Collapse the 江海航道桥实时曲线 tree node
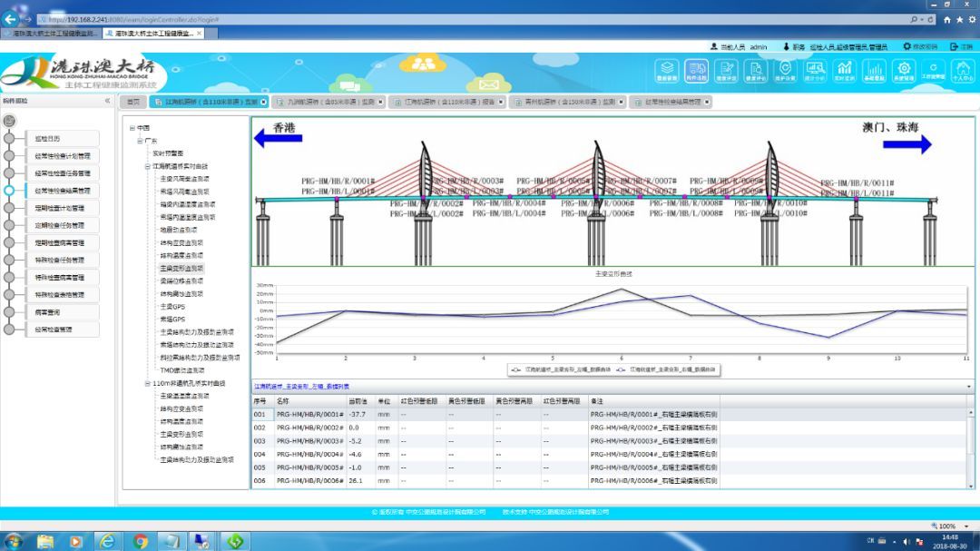 pyautogui.click(x=148, y=166)
